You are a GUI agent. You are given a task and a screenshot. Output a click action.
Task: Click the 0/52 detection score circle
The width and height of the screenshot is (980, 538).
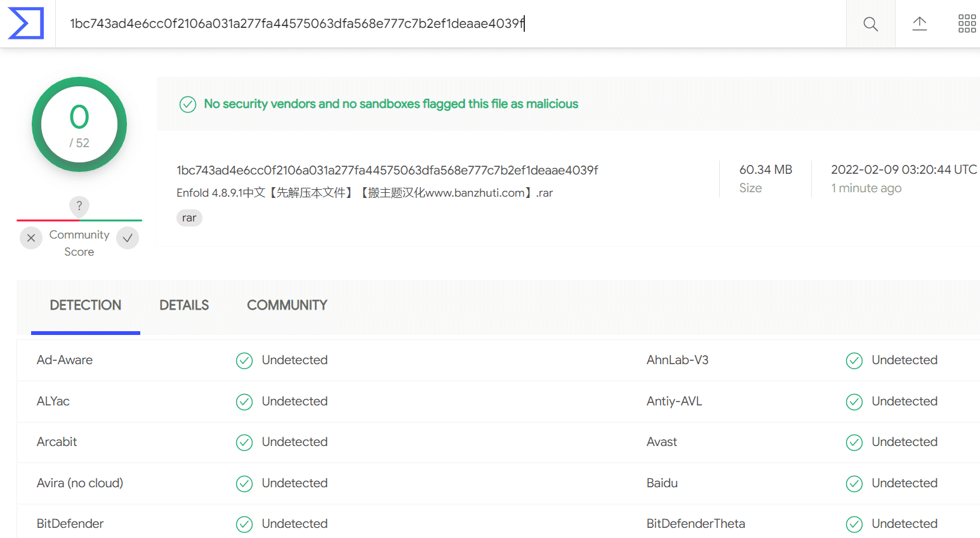[x=79, y=124]
